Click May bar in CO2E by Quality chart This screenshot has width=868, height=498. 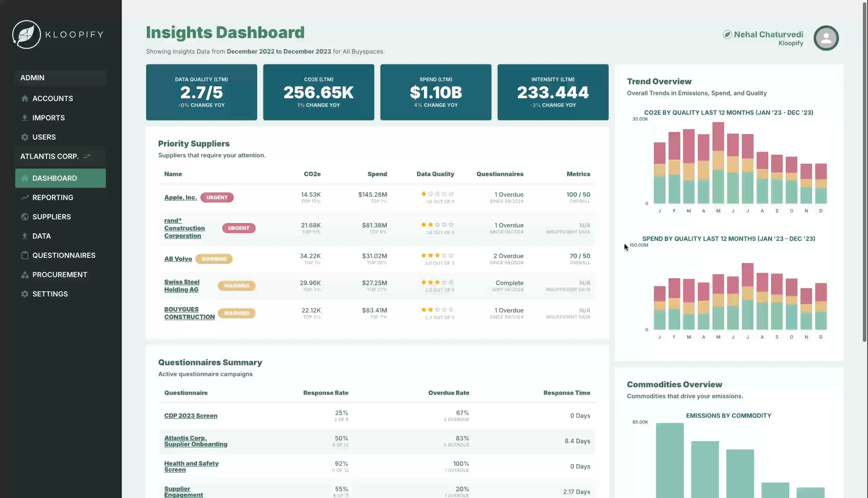[x=718, y=163]
